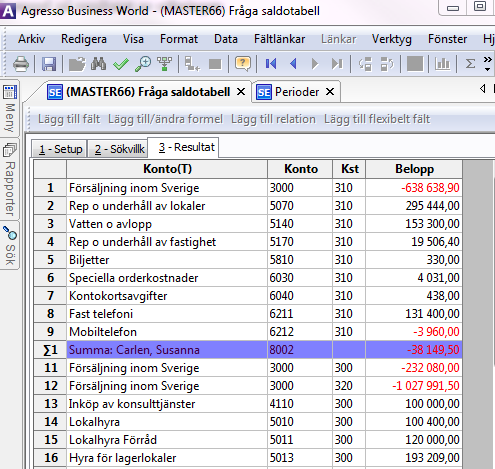495x469 pixels.
Task: Close the Fråga saldotabell tab
Action: pyautogui.click(x=241, y=91)
